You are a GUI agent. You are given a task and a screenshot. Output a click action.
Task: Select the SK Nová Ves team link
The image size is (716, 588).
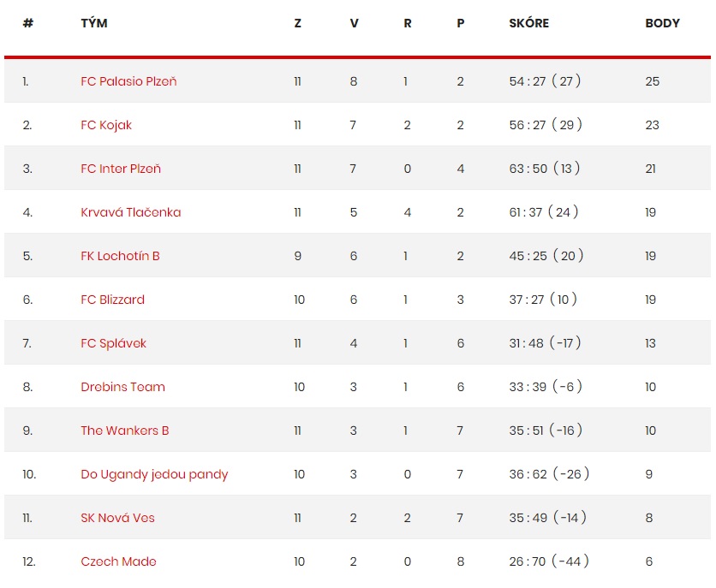[x=118, y=518]
